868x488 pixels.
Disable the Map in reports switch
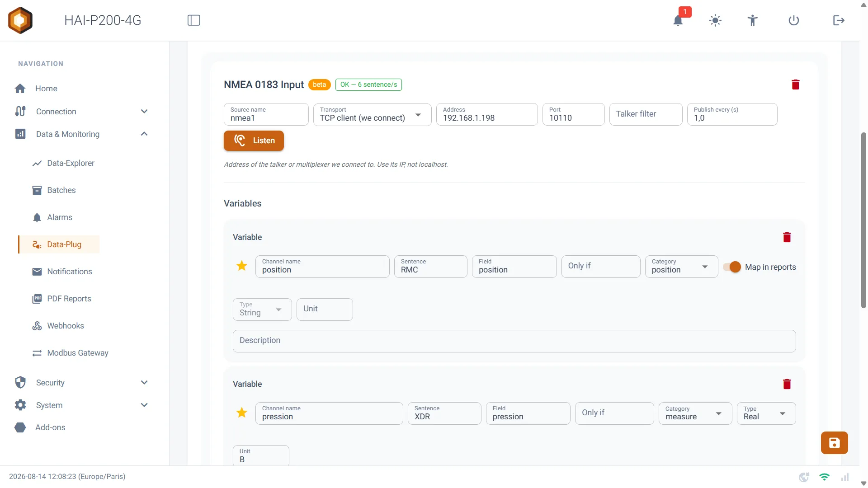pos(732,267)
